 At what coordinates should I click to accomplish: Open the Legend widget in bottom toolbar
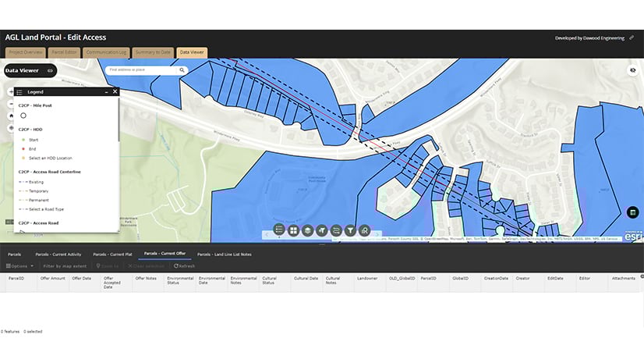pyautogui.click(x=279, y=230)
